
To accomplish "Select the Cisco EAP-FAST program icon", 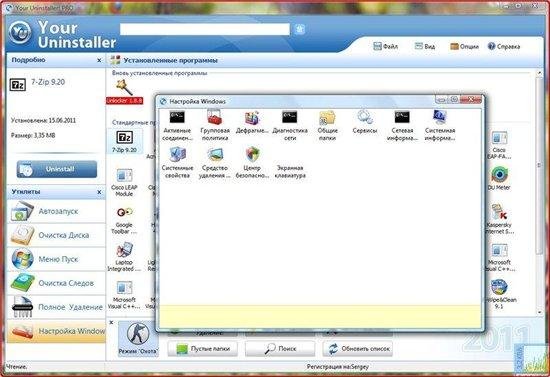I will (x=499, y=145).
